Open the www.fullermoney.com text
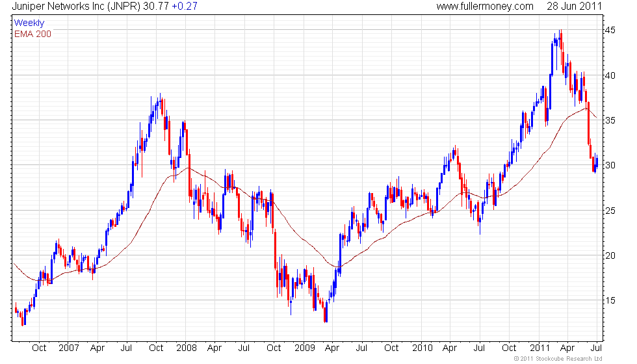Screen dimensions: 637x364 [x=485, y=6]
